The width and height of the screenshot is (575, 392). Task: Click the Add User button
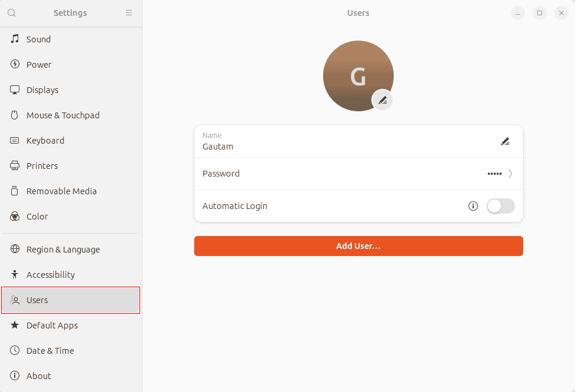pyautogui.click(x=358, y=246)
